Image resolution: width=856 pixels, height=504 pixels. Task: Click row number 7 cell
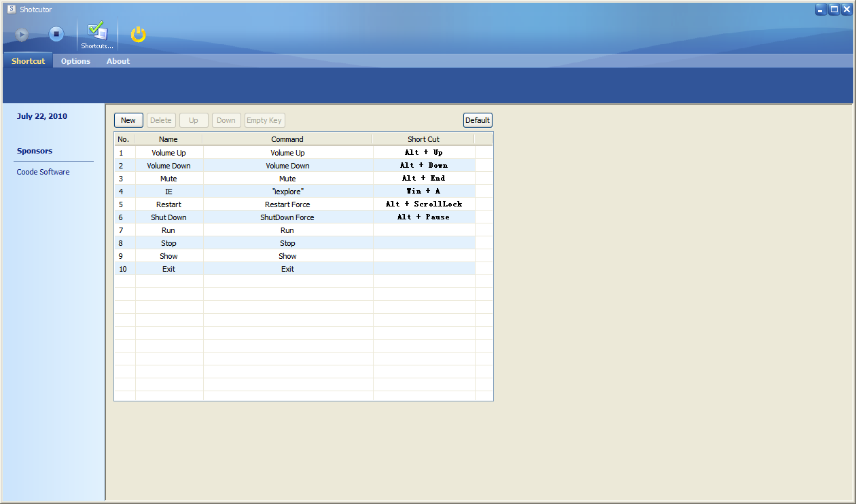(x=125, y=230)
